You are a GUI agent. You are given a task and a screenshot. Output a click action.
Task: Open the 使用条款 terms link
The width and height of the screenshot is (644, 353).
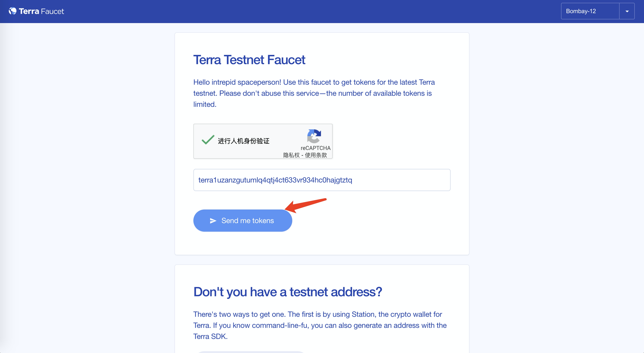(316, 155)
